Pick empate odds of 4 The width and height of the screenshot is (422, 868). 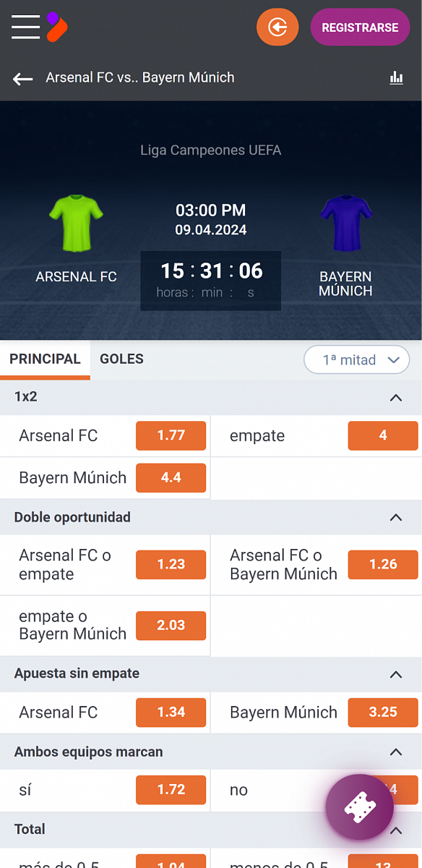click(x=383, y=435)
